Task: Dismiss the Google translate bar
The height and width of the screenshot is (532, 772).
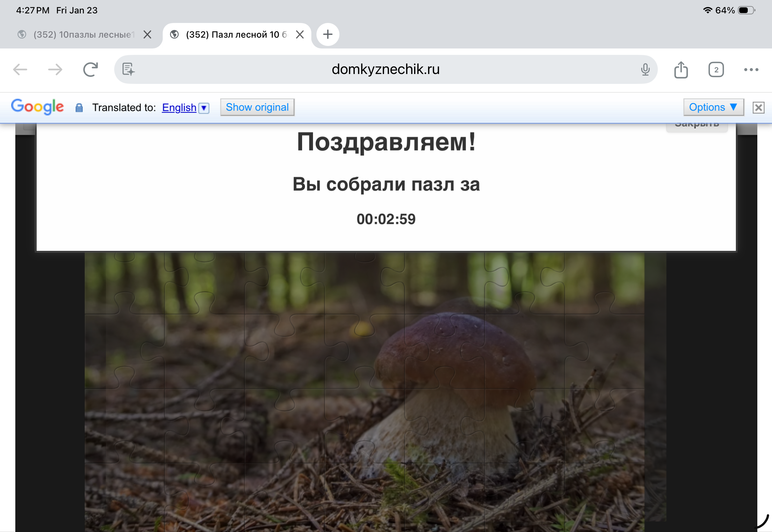Action: [x=758, y=108]
